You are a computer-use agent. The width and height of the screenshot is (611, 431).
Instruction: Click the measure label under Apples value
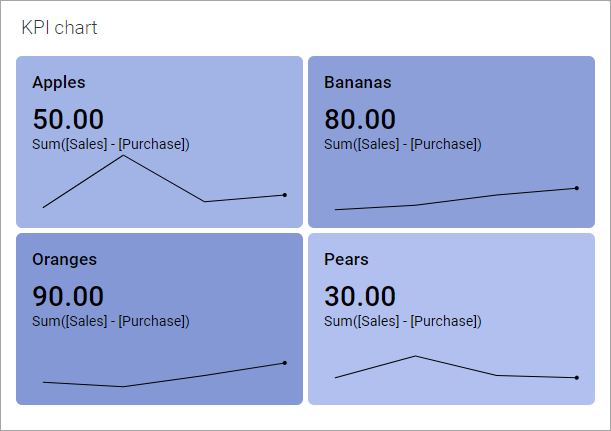tap(111, 144)
